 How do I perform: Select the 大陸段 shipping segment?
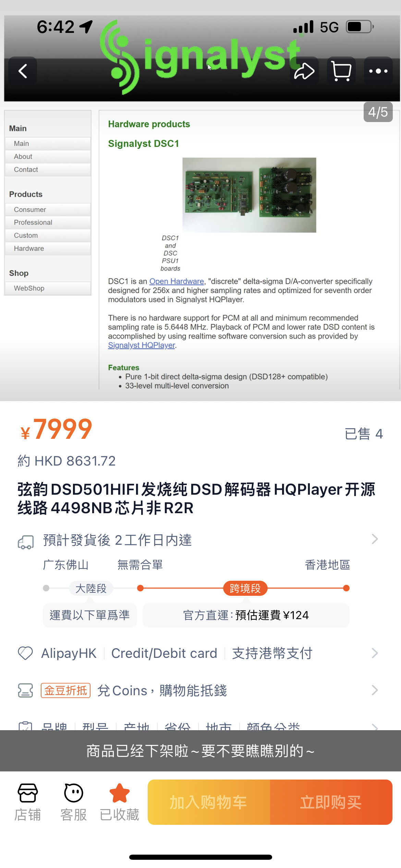tap(91, 588)
